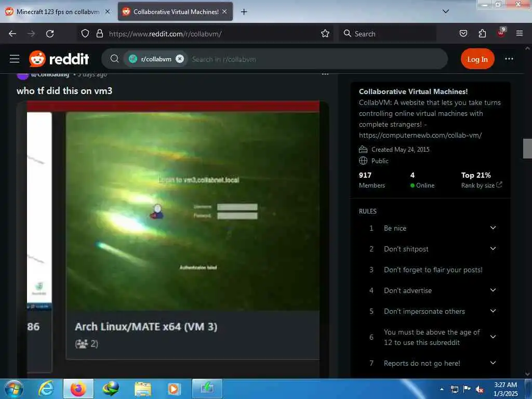Open Windows Explorer folder taskbar icon
This screenshot has height=399, width=532.
tap(142, 389)
